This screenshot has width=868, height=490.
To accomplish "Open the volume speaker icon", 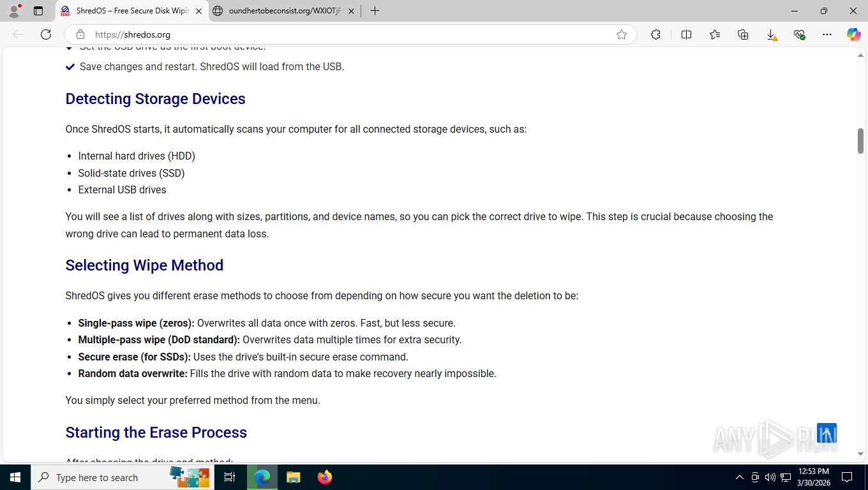I will (770, 477).
